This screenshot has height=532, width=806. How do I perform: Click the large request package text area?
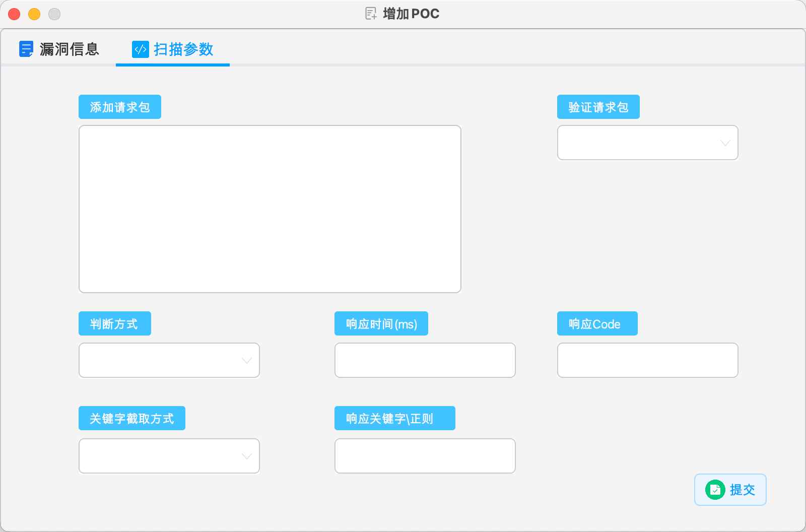click(270, 209)
